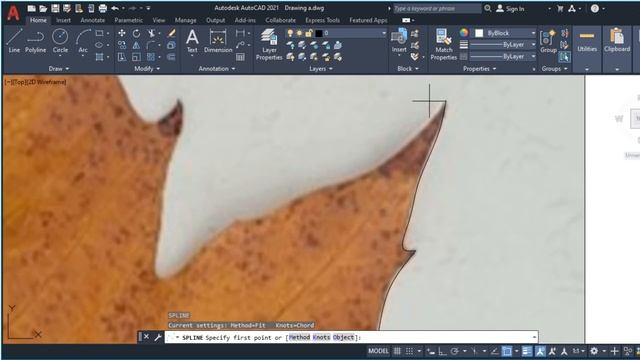
Task: Select the Arc tool
Action: [83, 40]
